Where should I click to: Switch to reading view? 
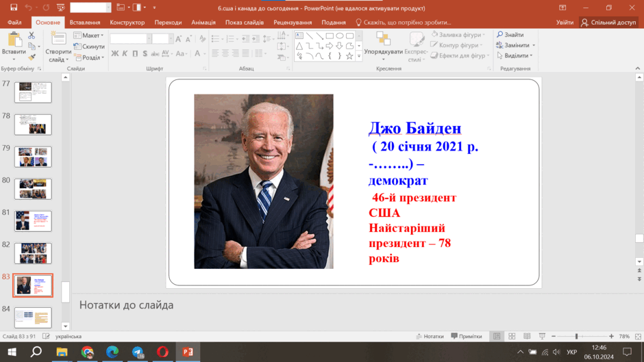tap(527, 336)
